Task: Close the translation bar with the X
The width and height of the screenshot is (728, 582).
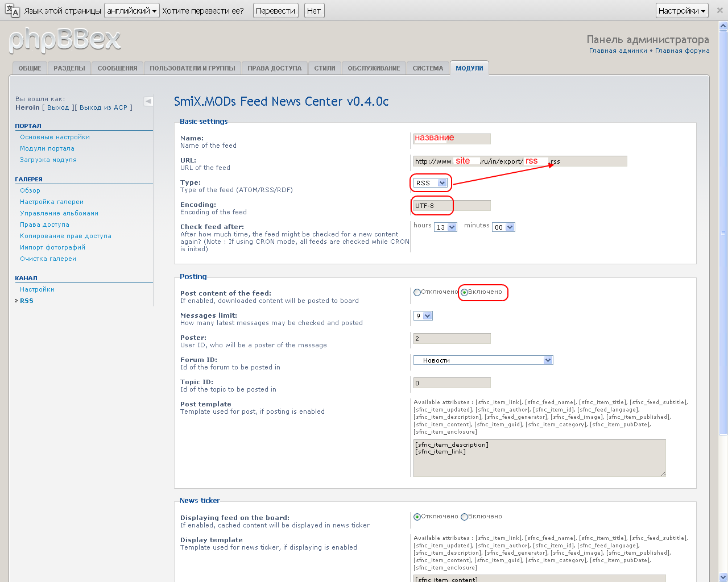Action: click(719, 10)
